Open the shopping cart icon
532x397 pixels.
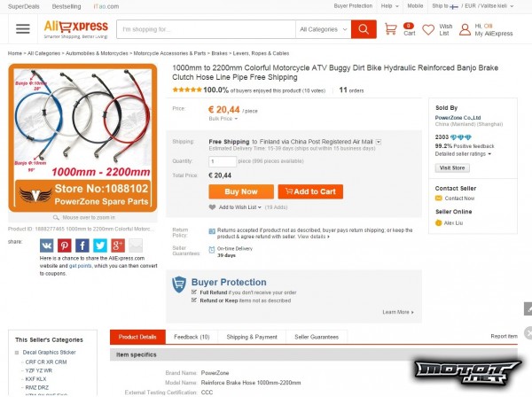pos(391,29)
